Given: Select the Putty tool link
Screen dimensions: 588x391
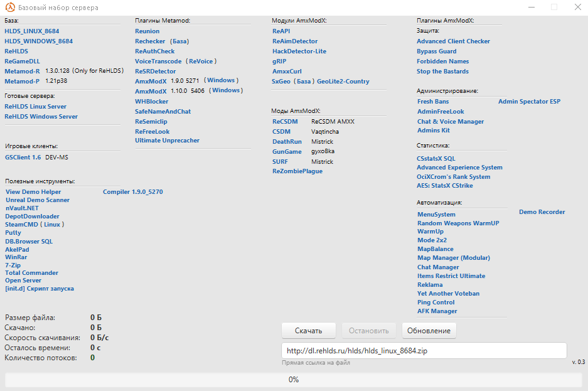Looking at the screenshot, I should click(13, 233).
